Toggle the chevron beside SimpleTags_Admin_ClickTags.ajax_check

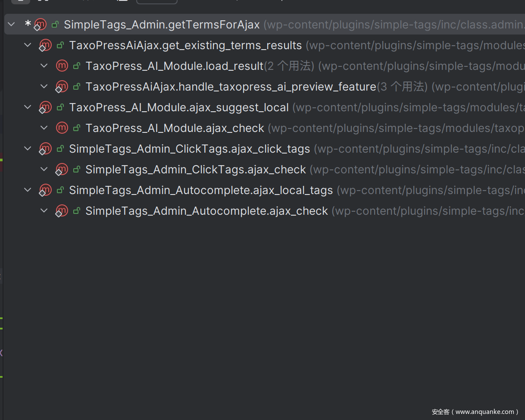click(44, 169)
